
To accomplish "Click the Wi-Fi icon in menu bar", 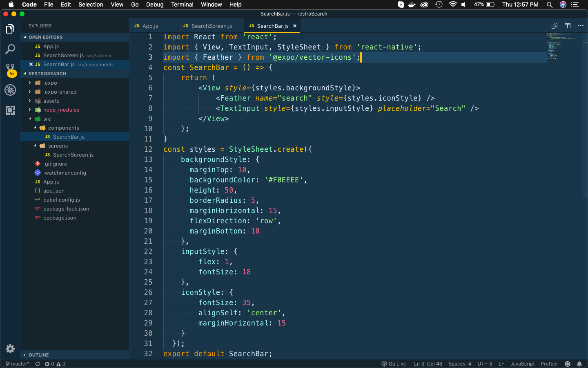I will (452, 4).
